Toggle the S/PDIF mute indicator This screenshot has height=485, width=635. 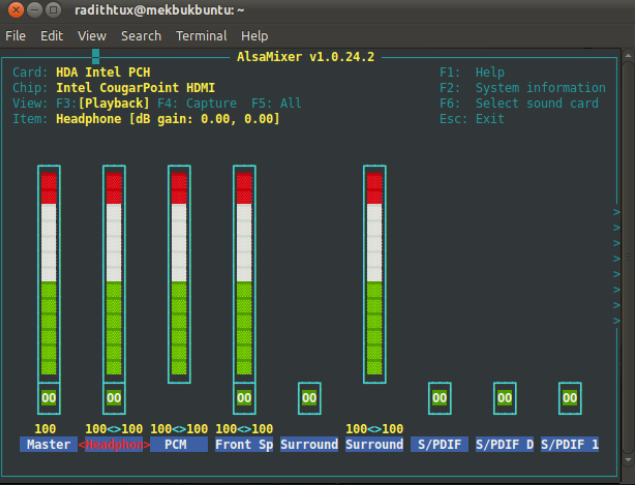tap(439, 398)
